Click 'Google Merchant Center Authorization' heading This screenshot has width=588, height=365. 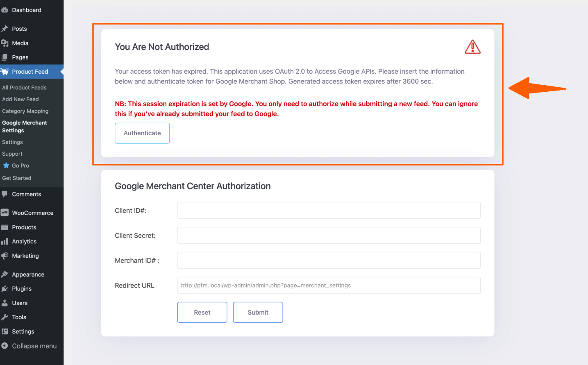193,186
